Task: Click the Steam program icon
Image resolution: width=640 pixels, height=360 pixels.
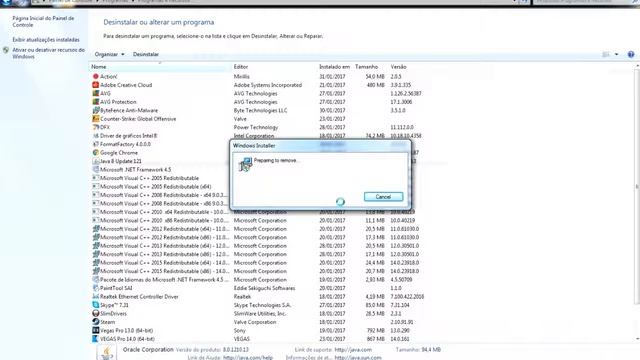Action: coord(96,322)
